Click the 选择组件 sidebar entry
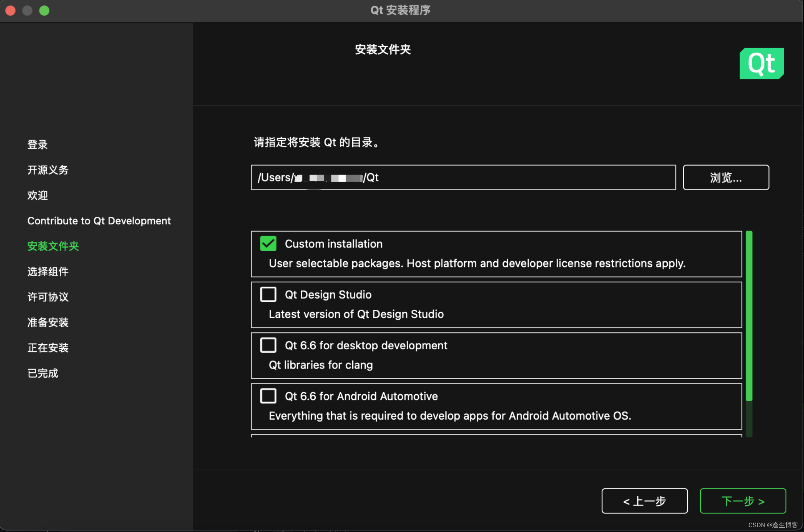Screen dimensions: 804x532 coord(48,271)
